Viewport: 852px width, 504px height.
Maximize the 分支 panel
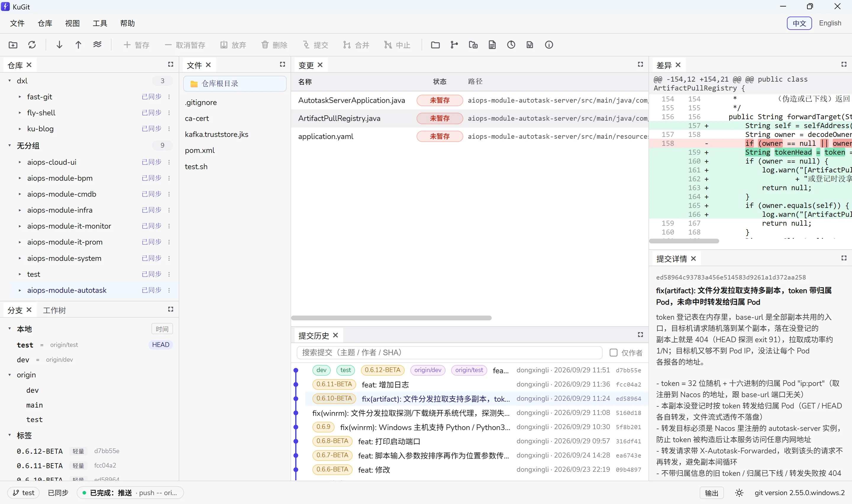pos(171,309)
